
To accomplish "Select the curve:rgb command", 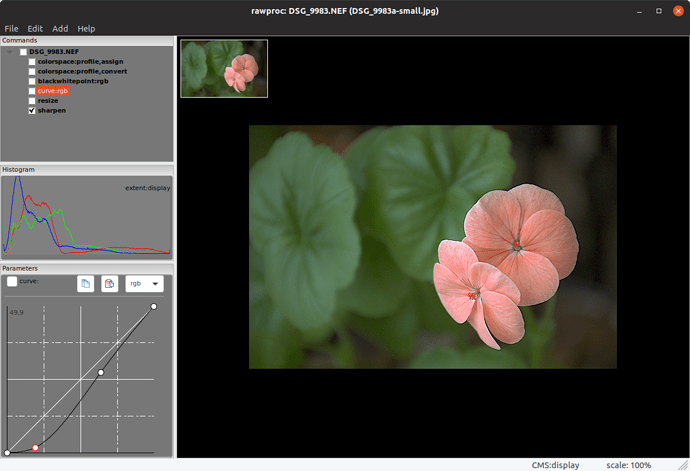I will point(53,91).
